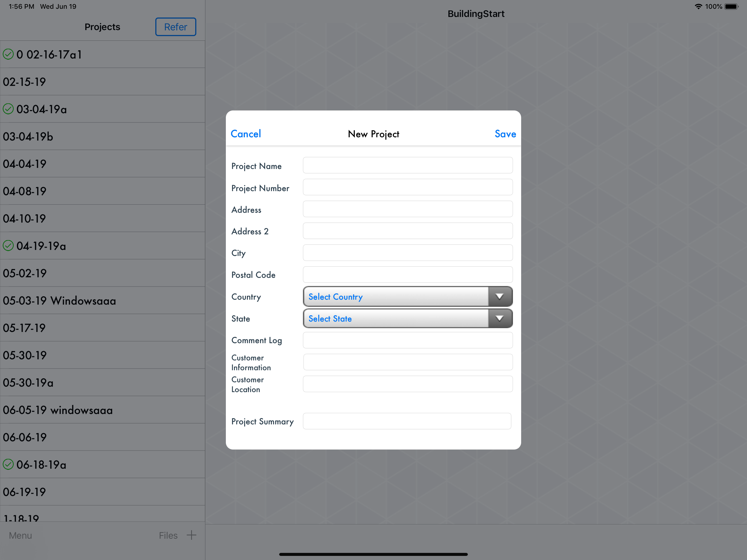Tap the Projects header title
Screen dimensions: 747x560
pyautogui.click(x=102, y=27)
